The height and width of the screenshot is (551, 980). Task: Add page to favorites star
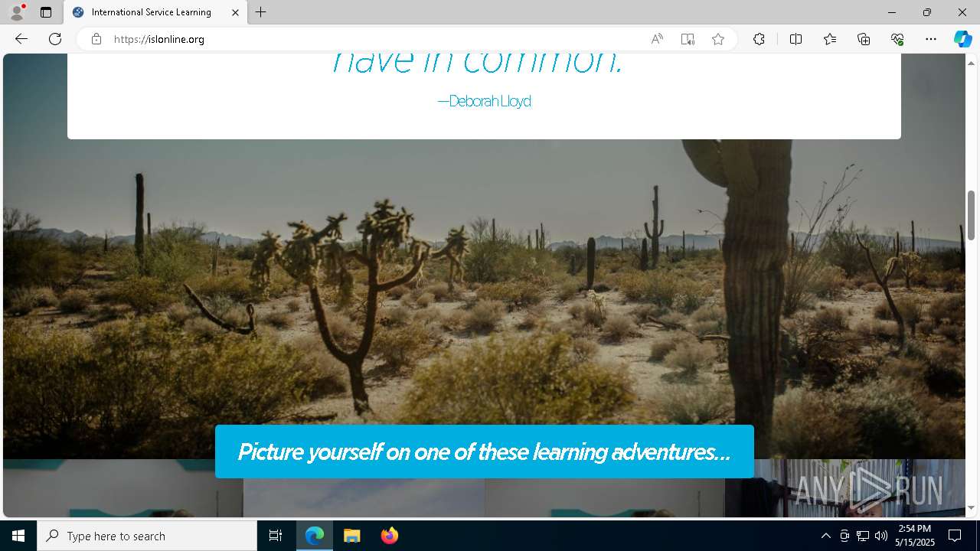coord(718,39)
